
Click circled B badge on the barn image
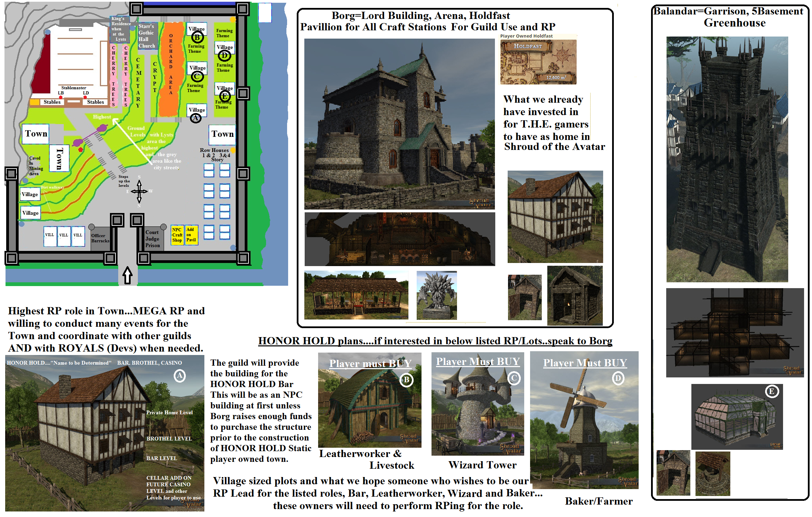[x=406, y=380]
